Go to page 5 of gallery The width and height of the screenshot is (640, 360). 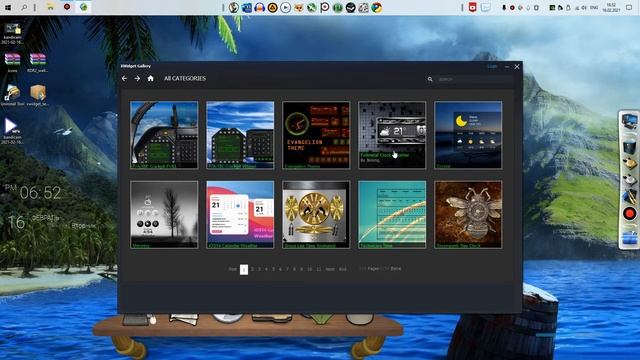[273, 269]
